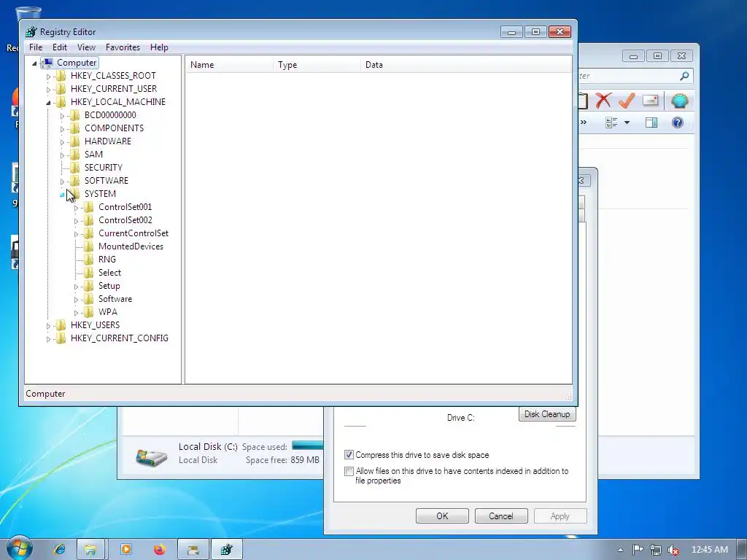Click the envelope icon in Explorer toolbar
Viewport: 747px width, 560px height.
650,101
